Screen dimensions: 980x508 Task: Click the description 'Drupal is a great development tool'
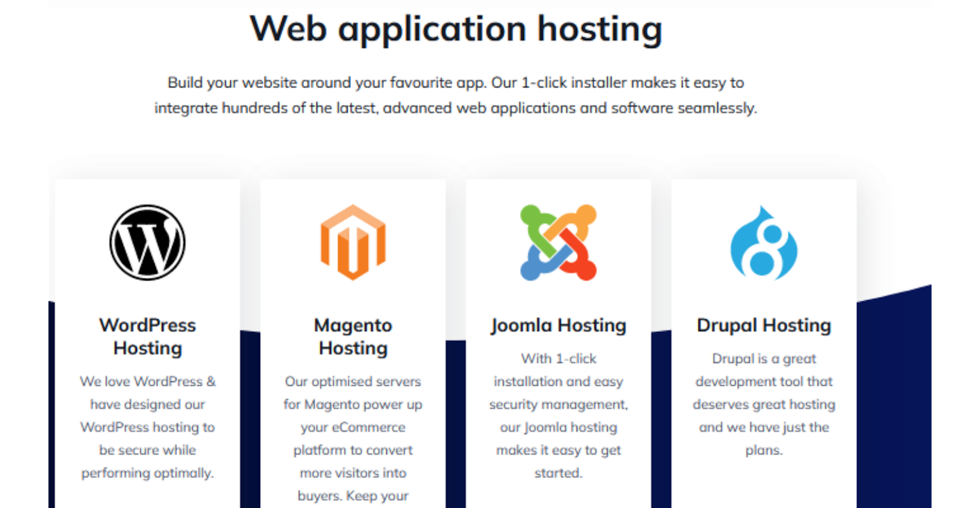pos(764,370)
